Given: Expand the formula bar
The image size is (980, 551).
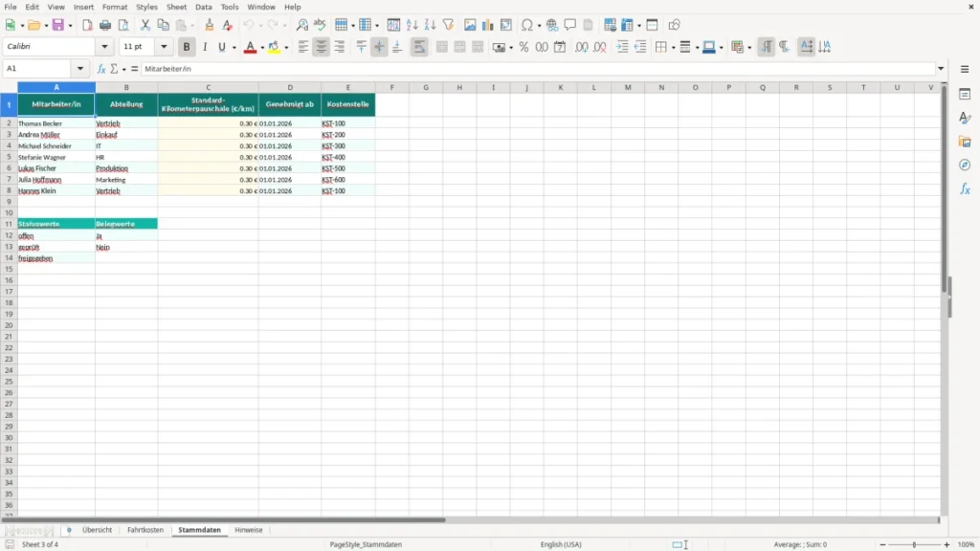Looking at the screenshot, I should tap(941, 69).
